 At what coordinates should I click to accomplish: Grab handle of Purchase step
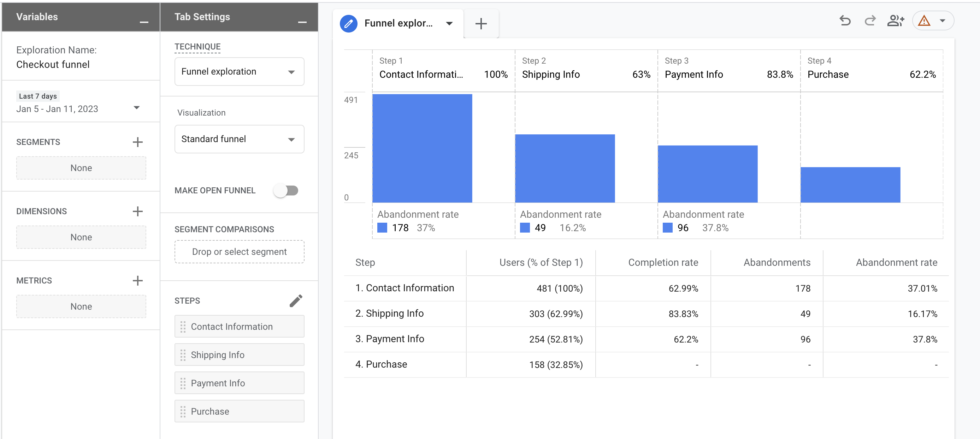183,411
